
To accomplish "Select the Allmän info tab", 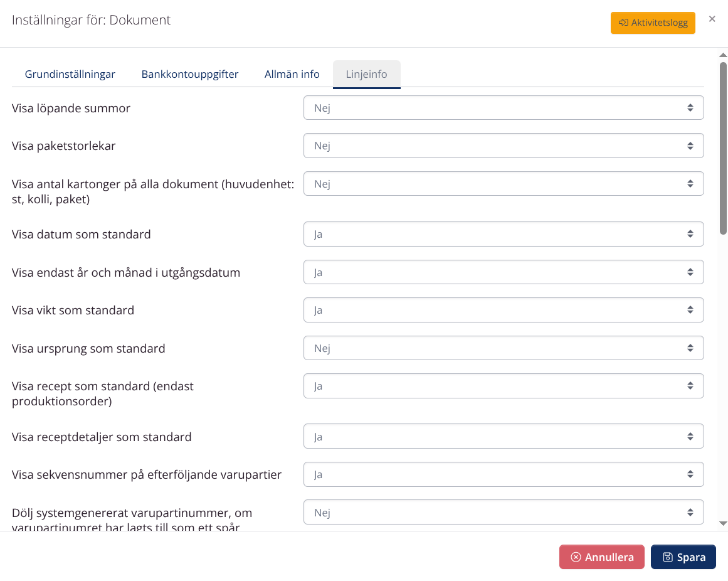I will point(292,74).
